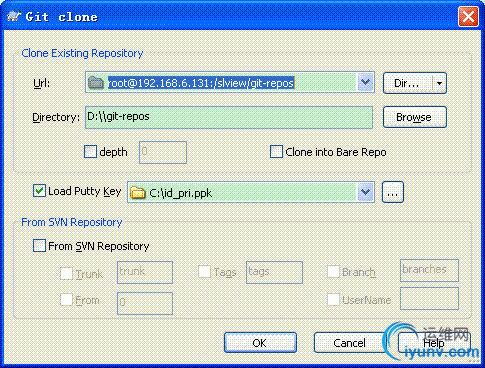
Task: Open the Dir button's arrow menu
Action: tap(439, 83)
